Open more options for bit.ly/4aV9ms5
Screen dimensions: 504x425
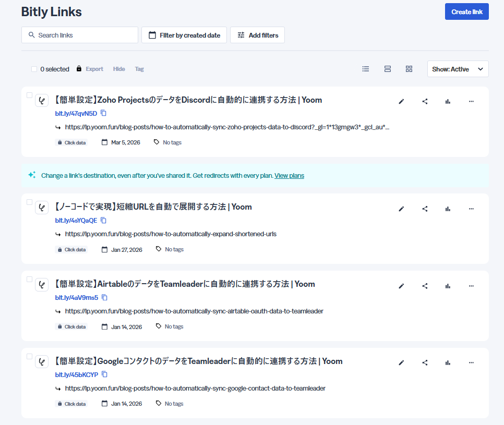point(471,286)
